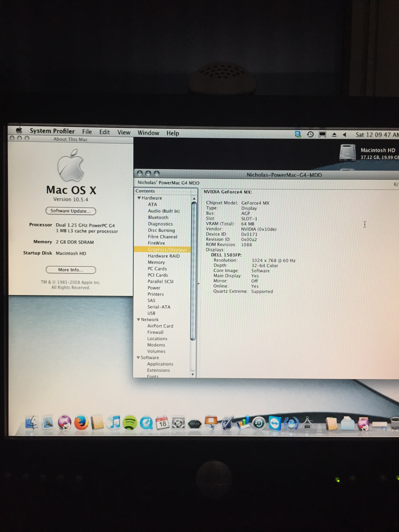Viewport: 399px width, 532px height.
Task: Click the RAM chip System Profiler dock icon
Action: tap(195, 424)
